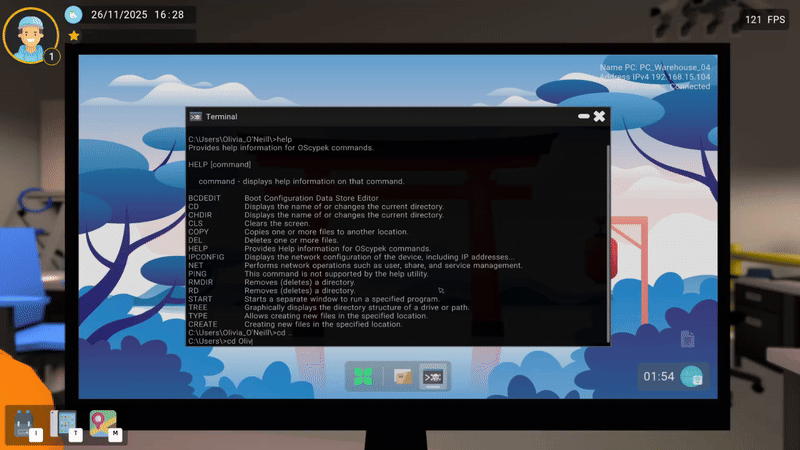Click the 01:54 countdown timer
800x450 pixels.
[x=658, y=377]
